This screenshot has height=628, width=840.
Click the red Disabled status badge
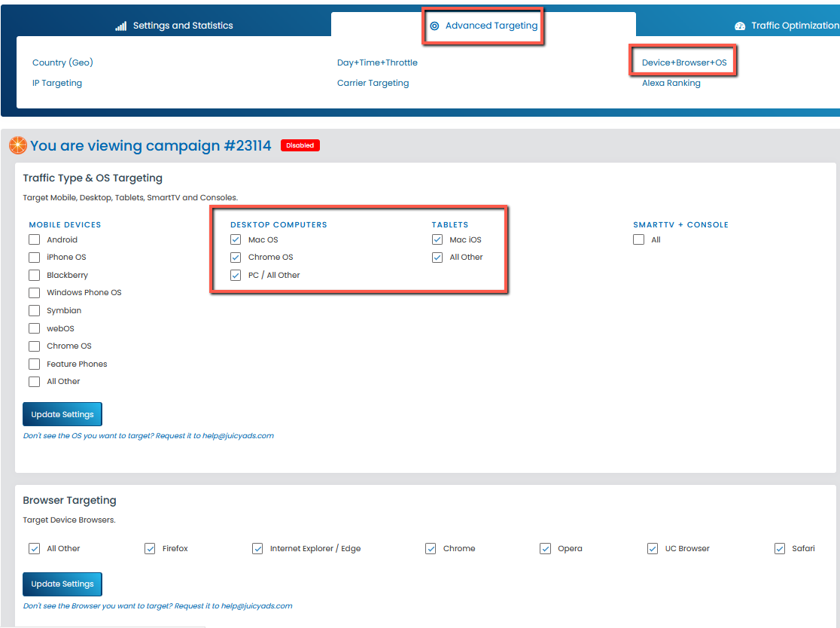(x=300, y=145)
